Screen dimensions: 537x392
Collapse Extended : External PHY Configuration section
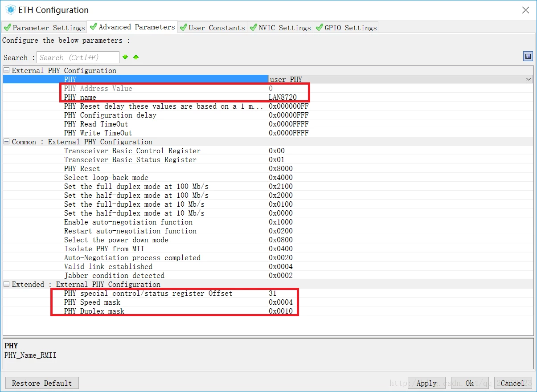[x=7, y=284]
